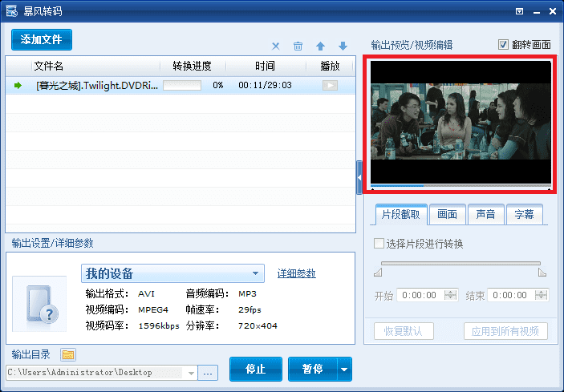Remove selected file with the X icon
The width and height of the screenshot is (564, 392).
(275, 46)
